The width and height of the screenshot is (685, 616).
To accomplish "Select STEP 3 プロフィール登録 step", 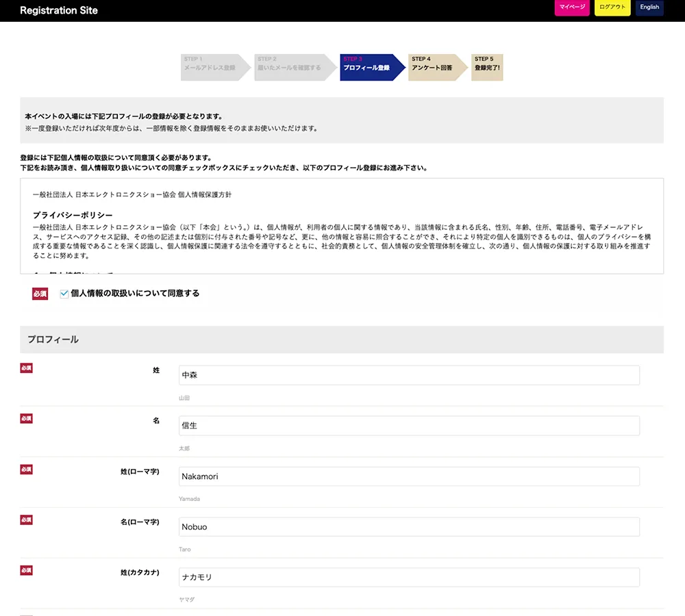I will coord(368,67).
